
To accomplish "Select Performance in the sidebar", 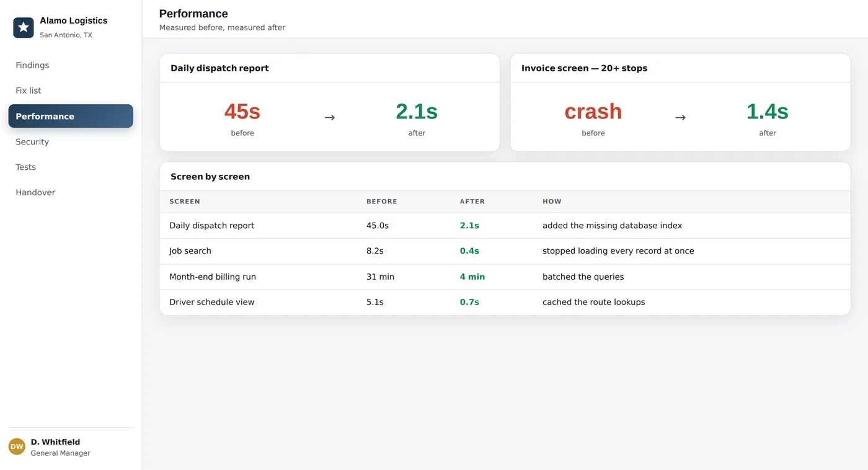I will (71, 116).
